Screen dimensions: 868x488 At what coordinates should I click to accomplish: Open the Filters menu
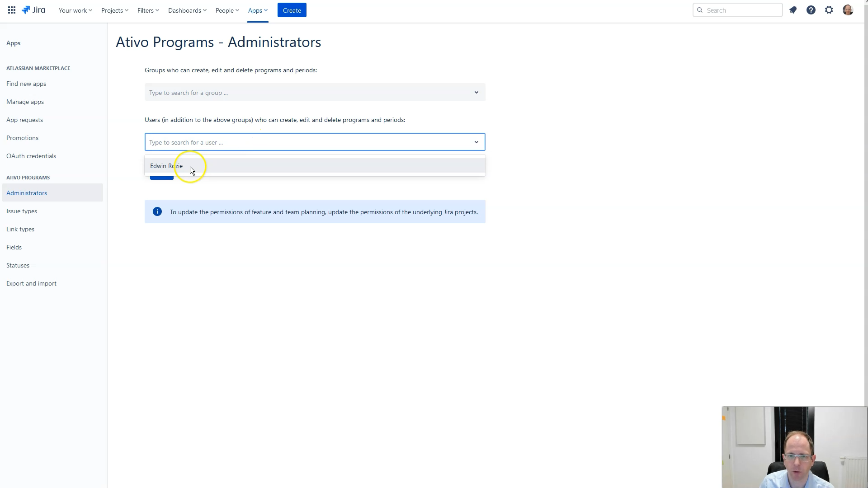click(148, 10)
